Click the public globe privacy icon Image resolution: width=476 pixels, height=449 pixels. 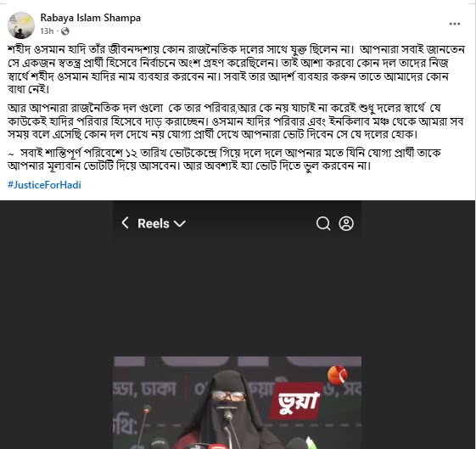point(65,31)
